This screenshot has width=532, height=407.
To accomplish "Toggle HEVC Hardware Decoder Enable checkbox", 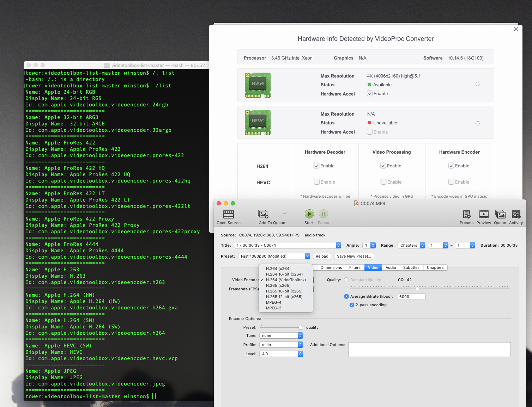I will coord(317,182).
